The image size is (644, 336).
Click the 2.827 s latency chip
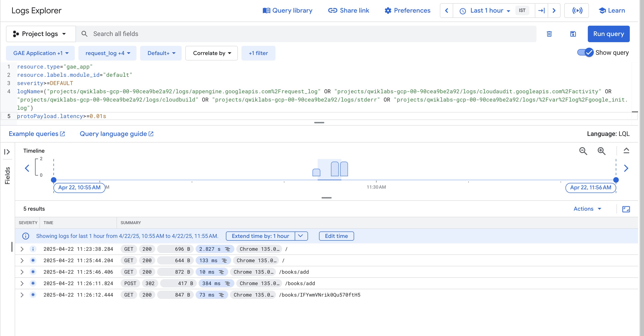214,249
